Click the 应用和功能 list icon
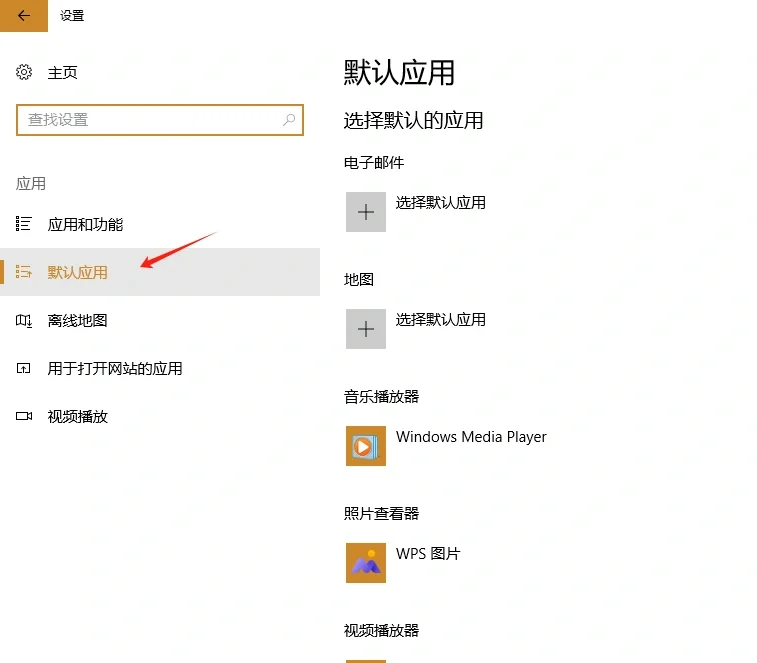Viewport: 757px width, 663px height. [24, 224]
